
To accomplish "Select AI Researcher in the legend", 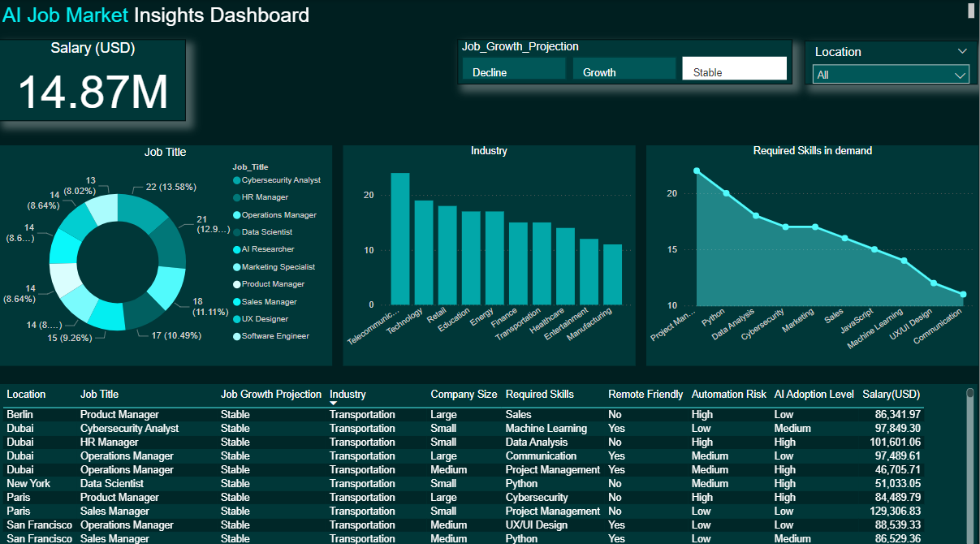I will pyautogui.click(x=264, y=249).
